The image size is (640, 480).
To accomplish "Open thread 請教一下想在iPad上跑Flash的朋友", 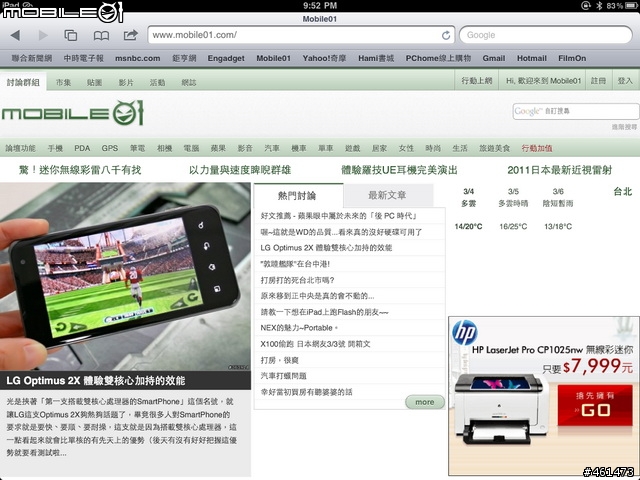I will tap(324, 312).
